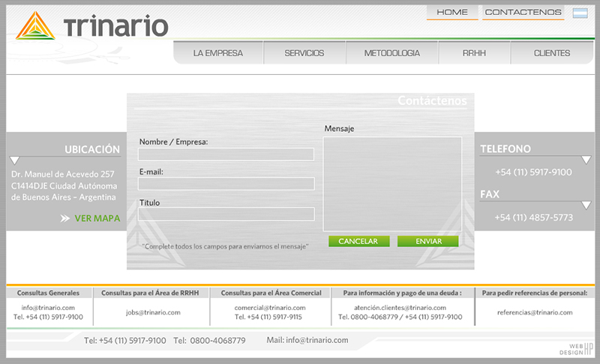The image size is (600, 364).
Task: Open the La Empresa menu
Action: 217,53
